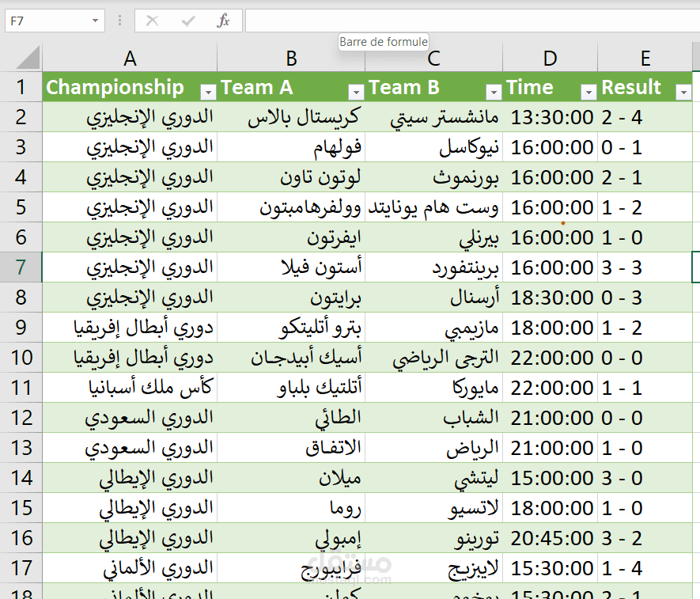This screenshot has width=700, height=599.
Task: Select cell ميلان in row 14
Action: [x=291, y=477]
